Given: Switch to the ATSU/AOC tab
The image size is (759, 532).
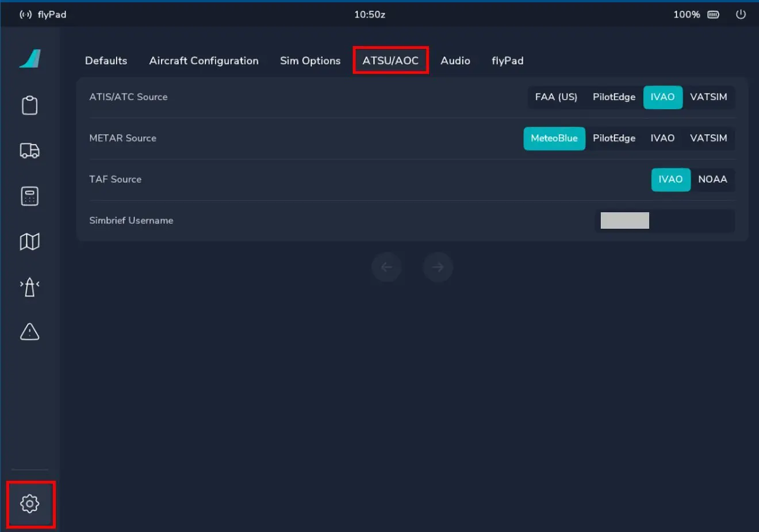Looking at the screenshot, I should coord(390,60).
